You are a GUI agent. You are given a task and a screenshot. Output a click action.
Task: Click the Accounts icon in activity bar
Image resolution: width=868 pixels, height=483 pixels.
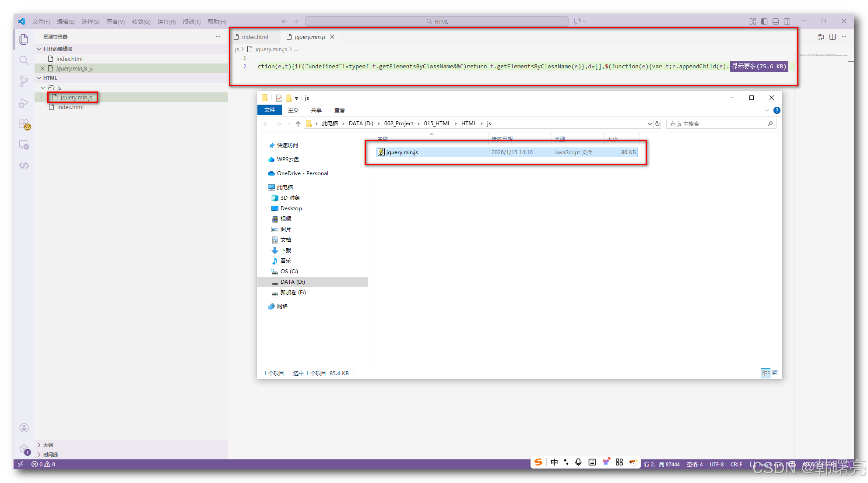(24, 427)
